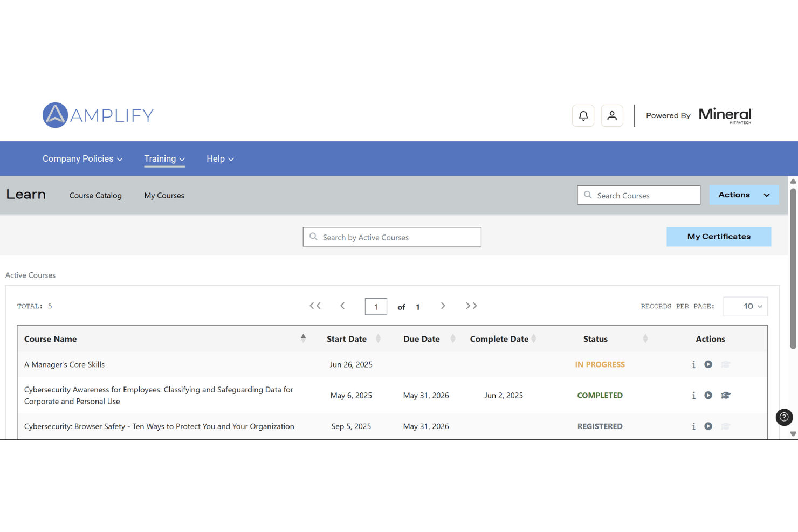
Task: View info for Cybersecurity: Browser Safety course
Action: [x=694, y=426]
